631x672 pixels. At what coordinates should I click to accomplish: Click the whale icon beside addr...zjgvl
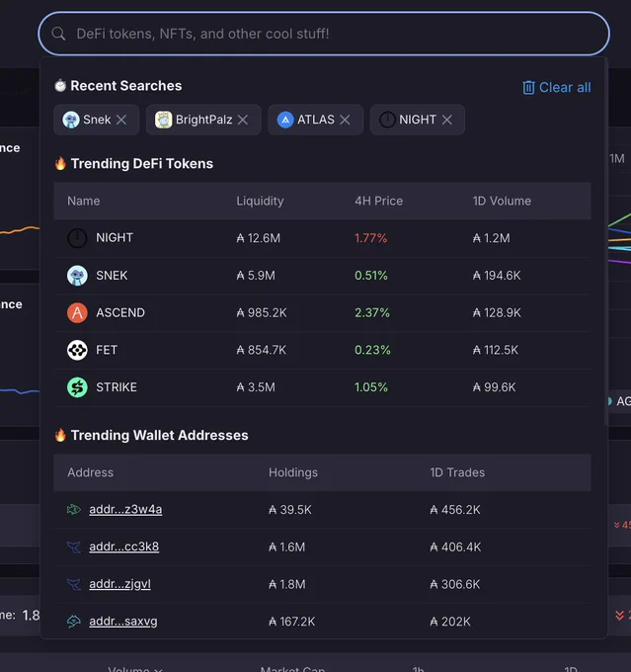74,584
